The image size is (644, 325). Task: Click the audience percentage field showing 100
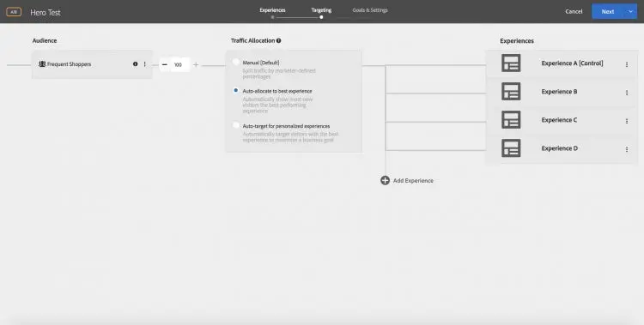click(x=179, y=65)
